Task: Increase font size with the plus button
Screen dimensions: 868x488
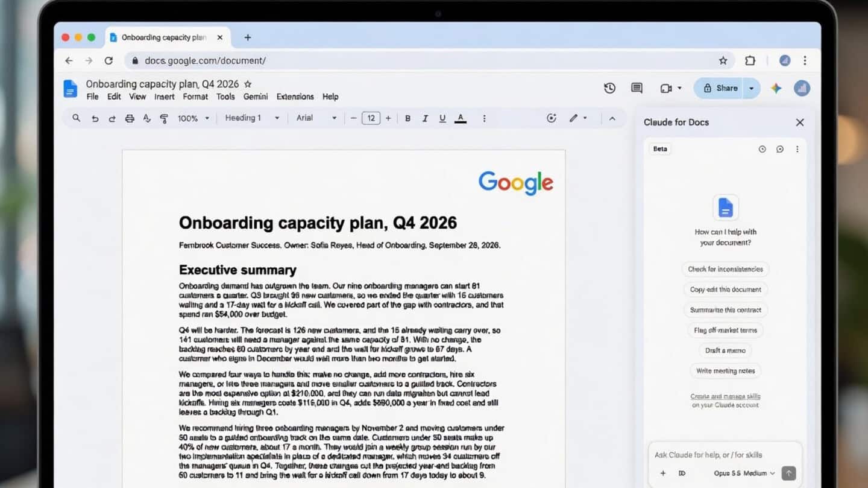Action: click(x=388, y=118)
